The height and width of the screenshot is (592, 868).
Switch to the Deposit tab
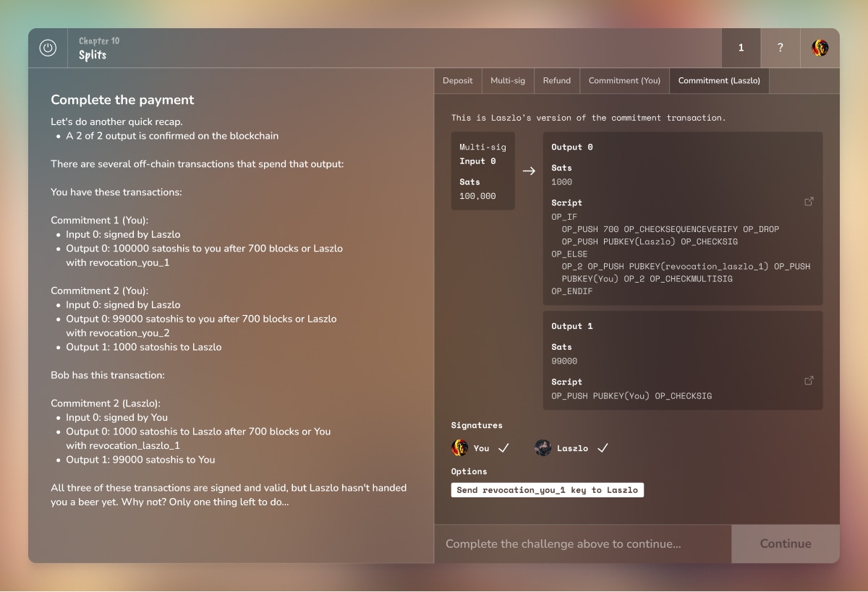click(x=458, y=80)
